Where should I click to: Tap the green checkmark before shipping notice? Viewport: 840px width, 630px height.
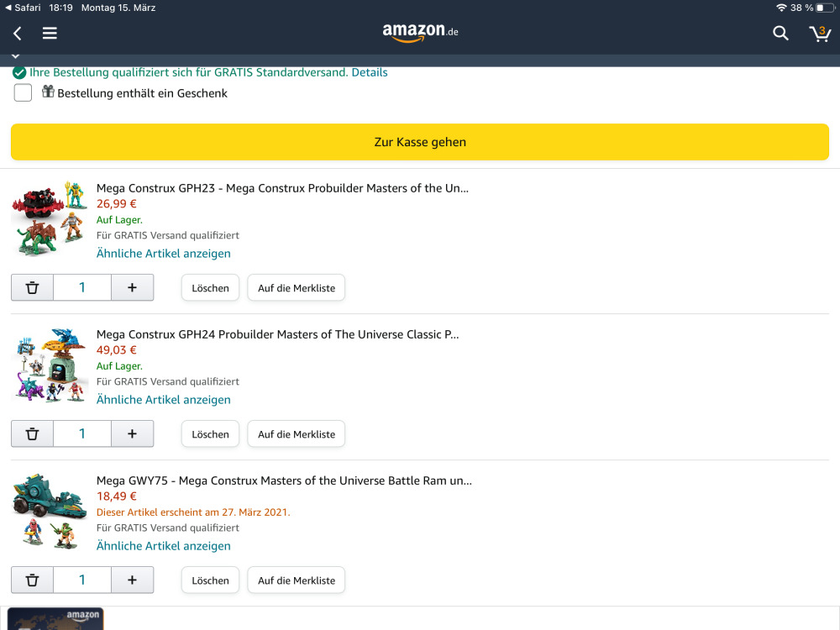click(19, 73)
